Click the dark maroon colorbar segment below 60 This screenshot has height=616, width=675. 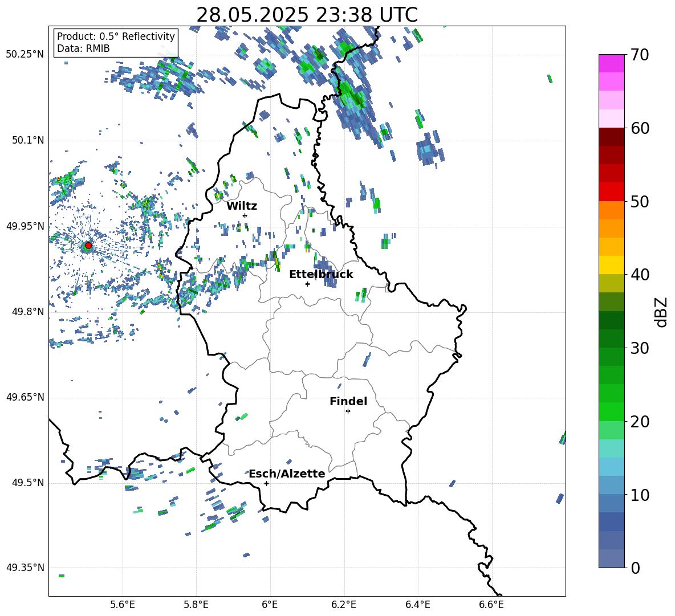[x=612, y=137]
